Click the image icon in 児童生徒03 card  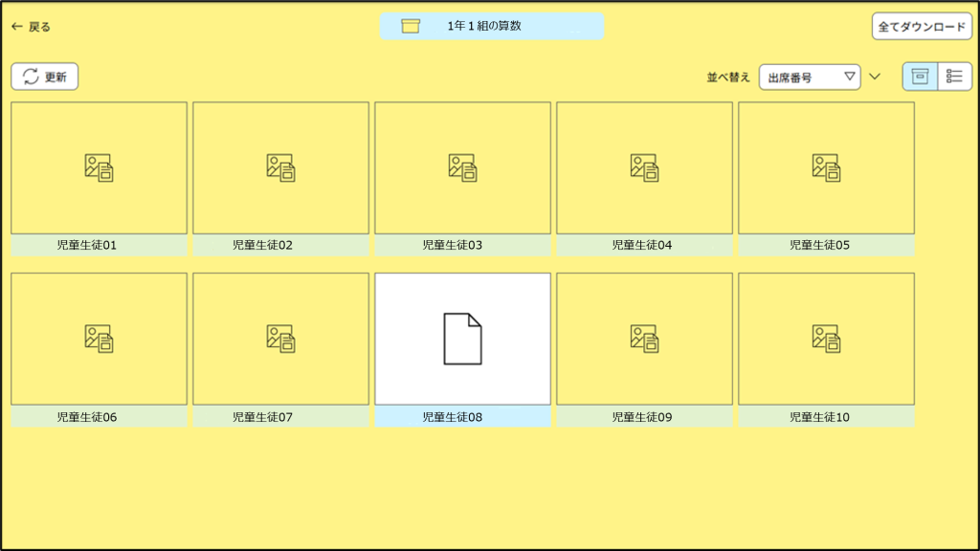[x=462, y=167]
